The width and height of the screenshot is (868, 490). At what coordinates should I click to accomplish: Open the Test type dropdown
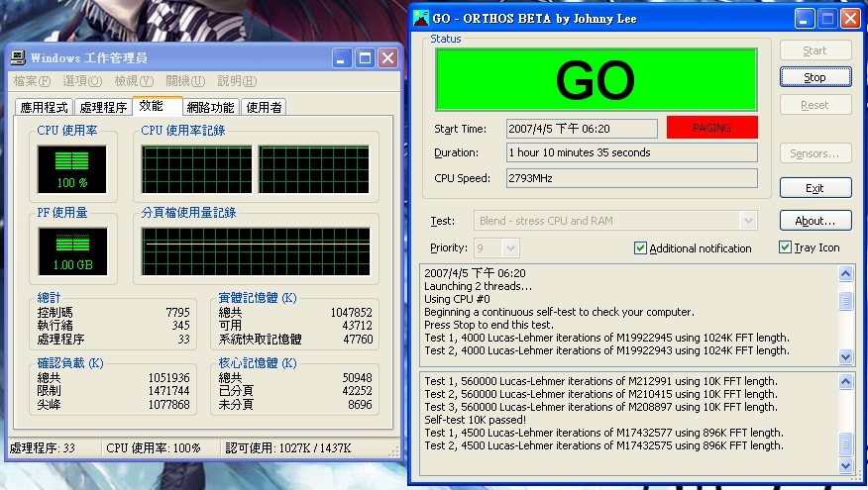[748, 221]
